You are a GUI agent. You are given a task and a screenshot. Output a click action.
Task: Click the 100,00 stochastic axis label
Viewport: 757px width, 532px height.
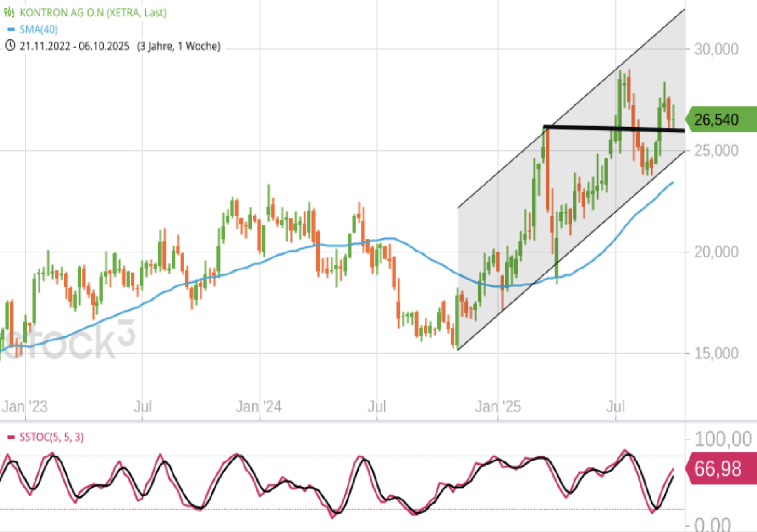tap(723, 439)
